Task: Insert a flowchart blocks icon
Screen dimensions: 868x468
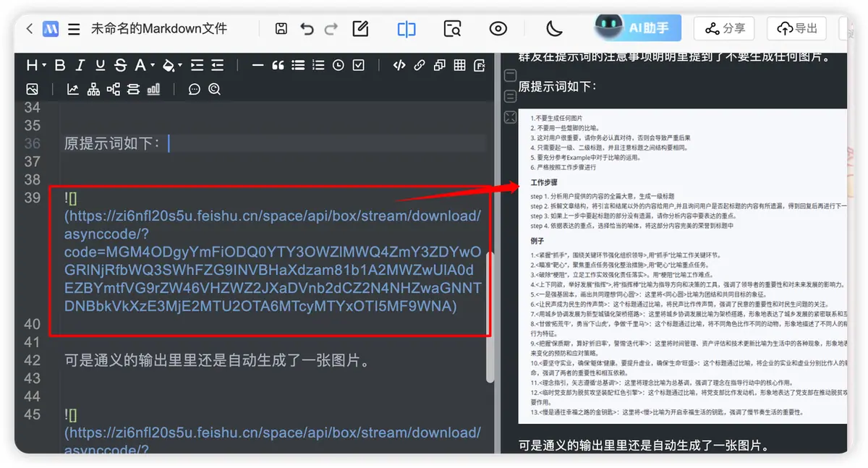Action: pyautogui.click(x=133, y=90)
